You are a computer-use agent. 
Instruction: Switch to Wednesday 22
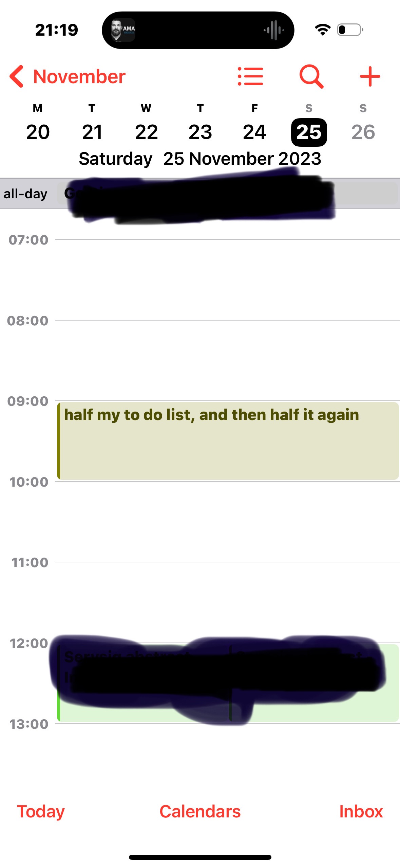[146, 132]
